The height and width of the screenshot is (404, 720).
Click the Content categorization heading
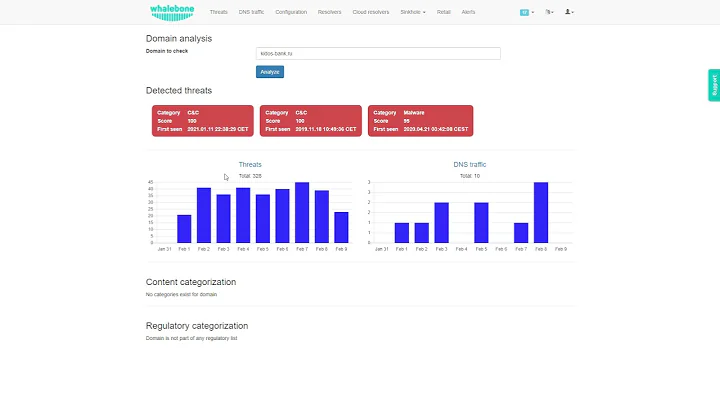pos(191,282)
